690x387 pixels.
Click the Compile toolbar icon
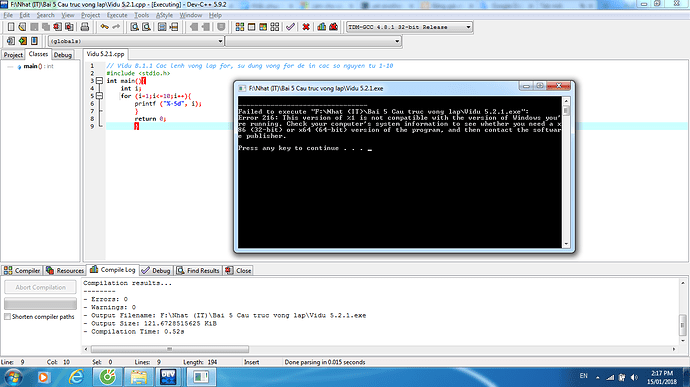click(239, 27)
